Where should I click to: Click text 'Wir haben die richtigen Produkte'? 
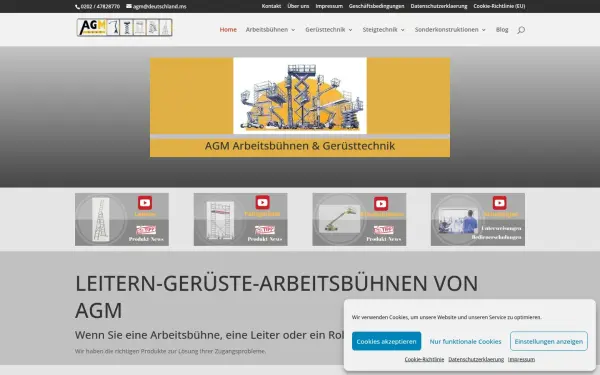click(170, 351)
